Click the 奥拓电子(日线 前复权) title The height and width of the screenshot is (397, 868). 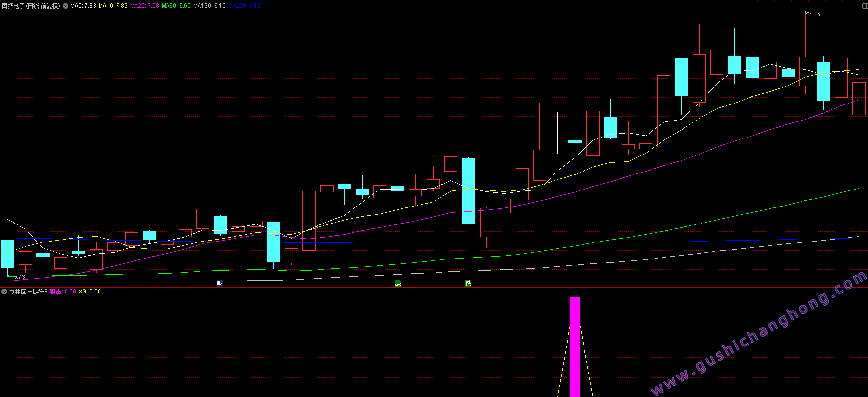click(31, 6)
